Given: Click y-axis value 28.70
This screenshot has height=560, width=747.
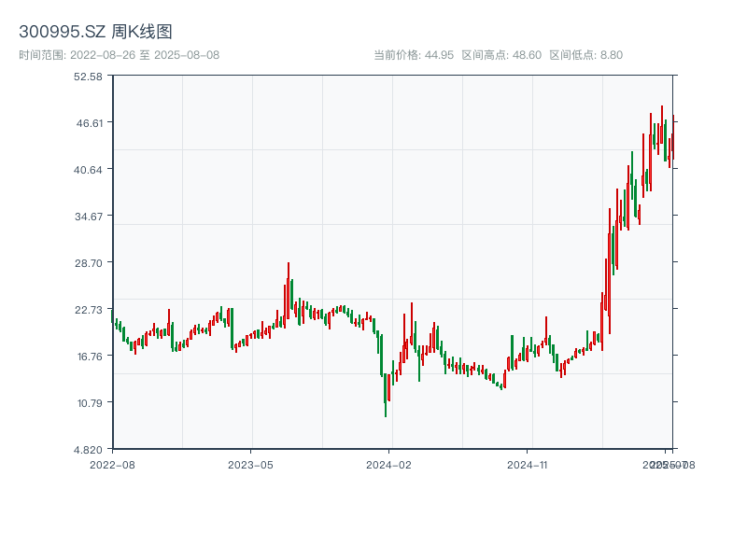Looking at the screenshot, I should pyautogui.click(x=89, y=263).
